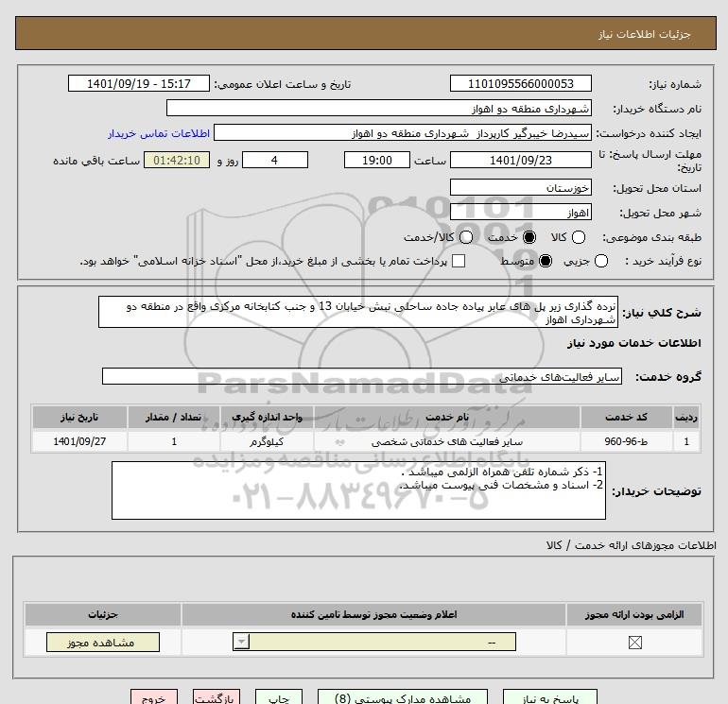The width and height of the screenshot is (728, 704).
Task: Click the unit cell کیلوگرم
Action: point(267,441)
